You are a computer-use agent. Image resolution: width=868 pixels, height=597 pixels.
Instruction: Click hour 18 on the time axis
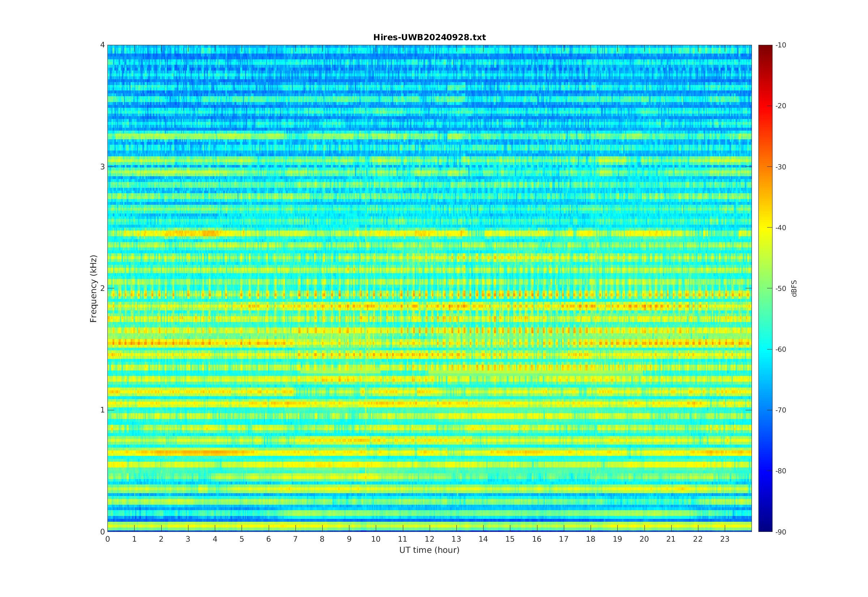(591, 539)
